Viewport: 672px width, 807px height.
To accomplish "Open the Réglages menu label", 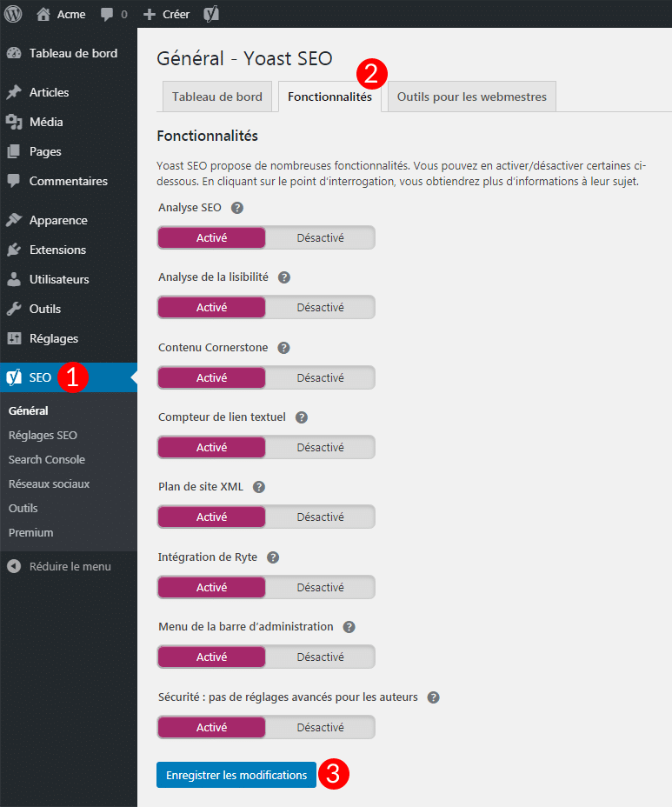I will tap(54, 338).
